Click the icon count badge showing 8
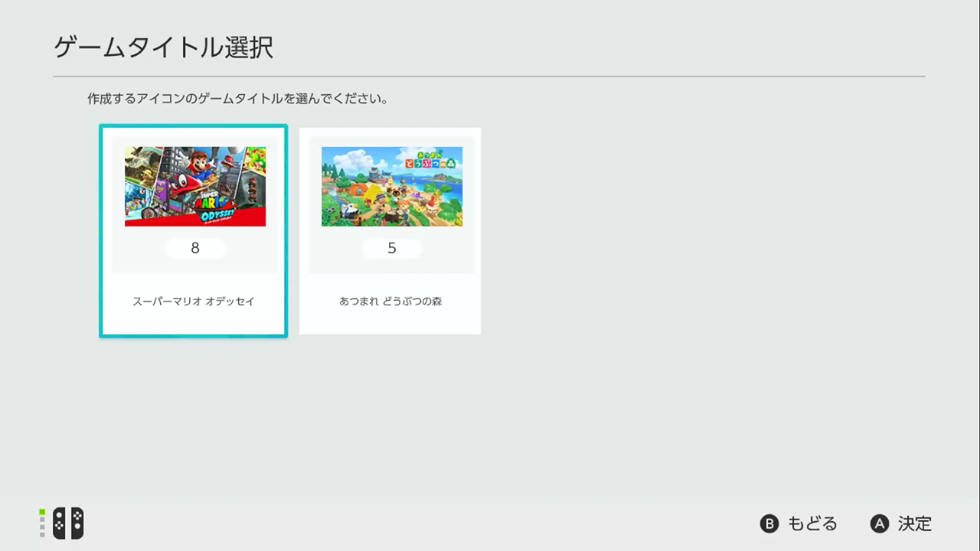This screenshot has width=980, height=551. [195, 248]
